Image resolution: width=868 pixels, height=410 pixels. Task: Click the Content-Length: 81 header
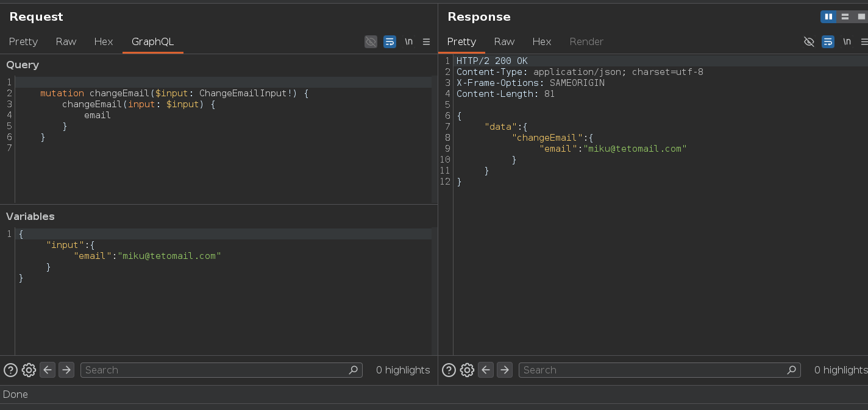(505, 94)
